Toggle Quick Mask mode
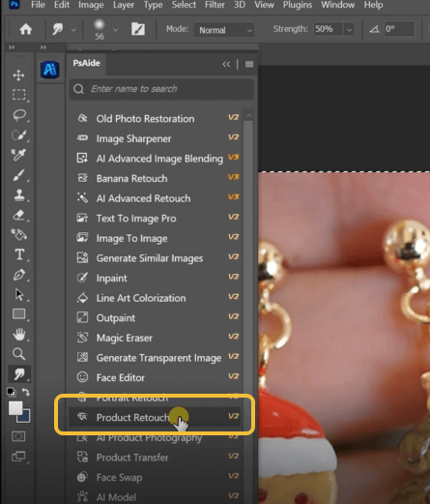This screenshot has height=504, width=430. (x=18, y=436)
